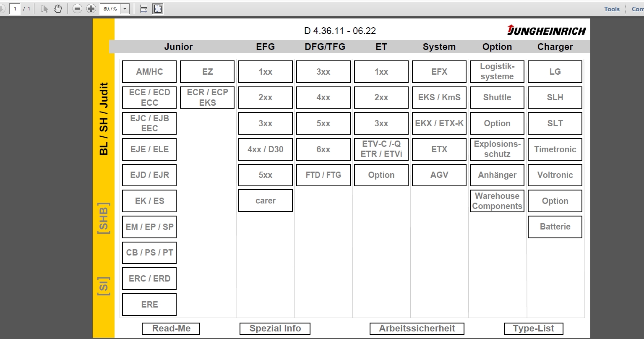Open DFG/TFG 3xx box
644x339 pixels.
click(x=323, y=72)
